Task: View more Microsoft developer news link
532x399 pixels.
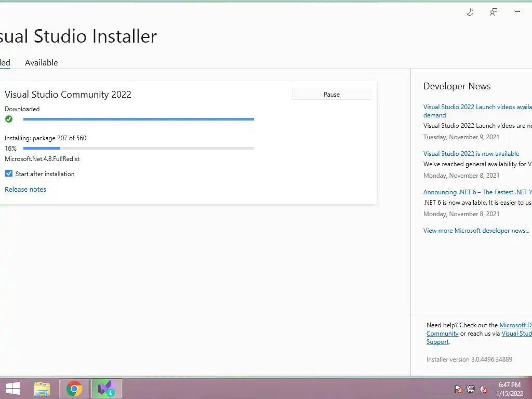Action: point(476,230)
